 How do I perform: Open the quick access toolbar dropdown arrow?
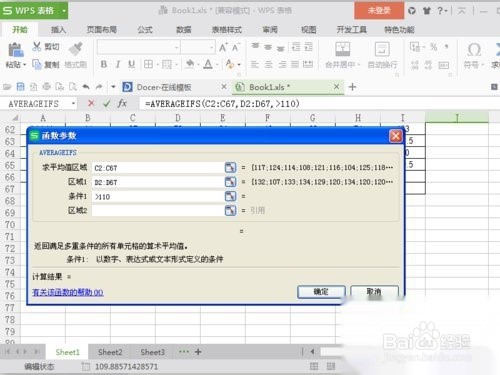(x=113, y=87)
